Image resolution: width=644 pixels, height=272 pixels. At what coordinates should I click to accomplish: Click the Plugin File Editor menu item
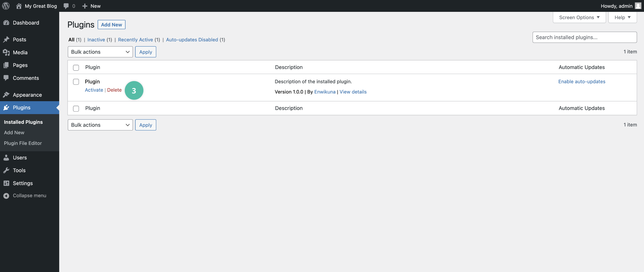pos(23,143)
